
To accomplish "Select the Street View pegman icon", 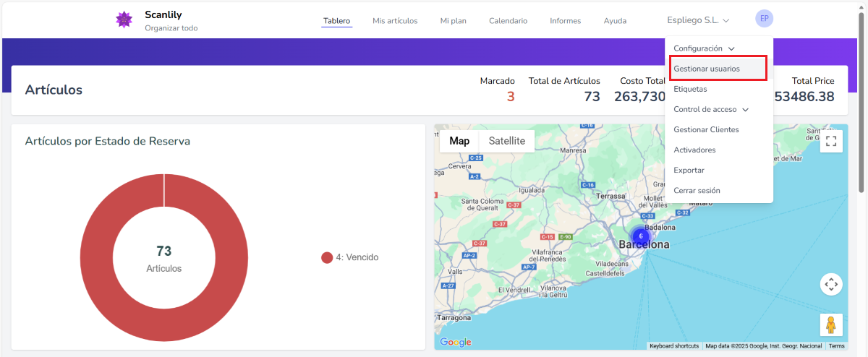I will click(x=831, y=324).
